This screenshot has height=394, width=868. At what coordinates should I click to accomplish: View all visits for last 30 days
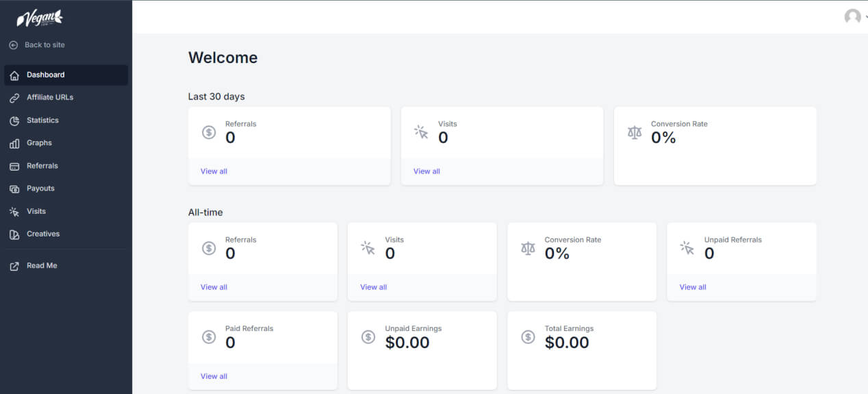point(426,171)
